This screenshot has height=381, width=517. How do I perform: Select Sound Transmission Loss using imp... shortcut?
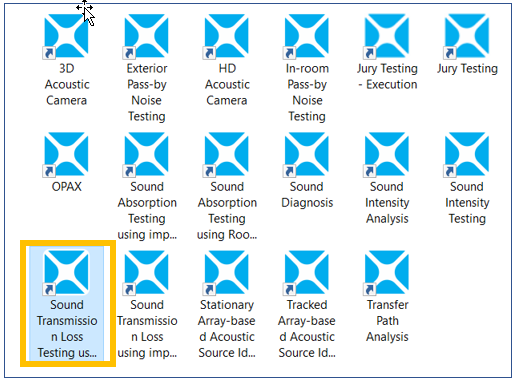click(x=146, y=273)
